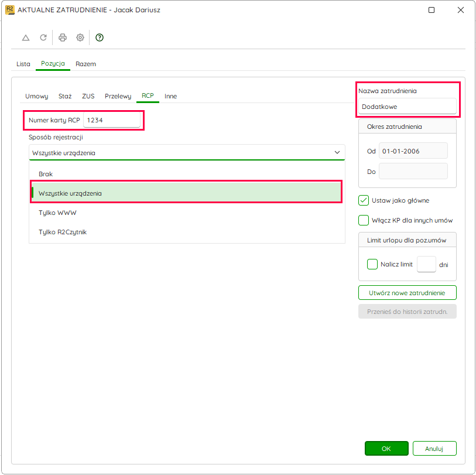Maximize the window using the square icon

tap(432, 10)
